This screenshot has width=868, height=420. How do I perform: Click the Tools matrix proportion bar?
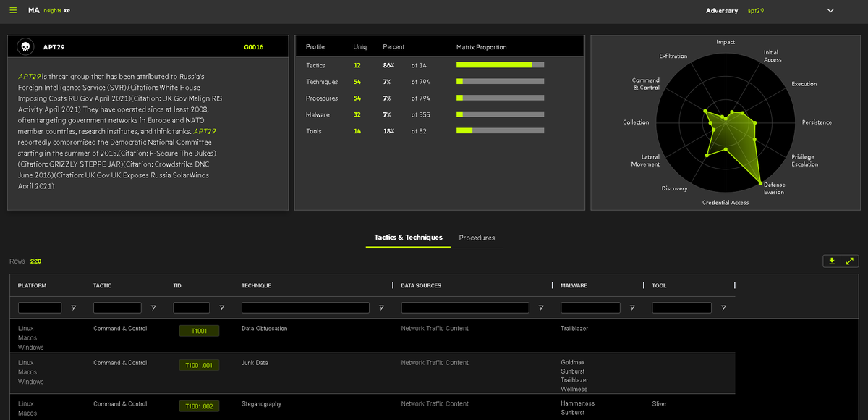coord(501,131)
